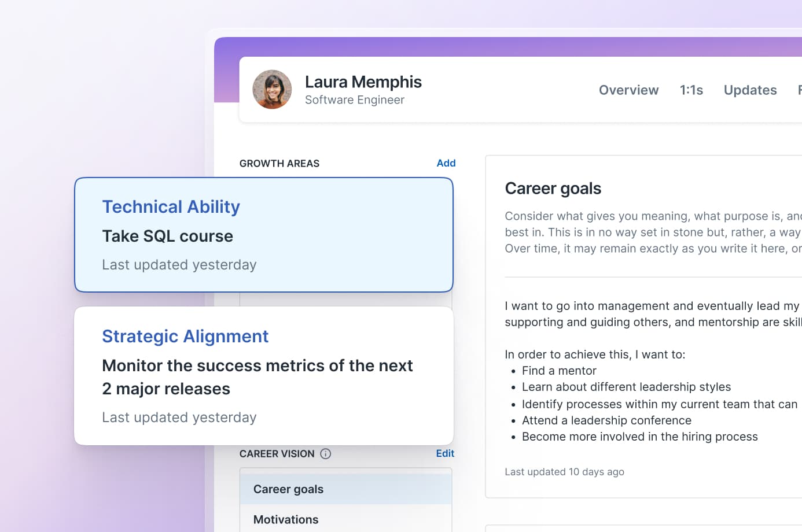The width and height of the screenshot is (802, 532).
Task: Open the Overview tab
Action: click(x=628, y=90)
